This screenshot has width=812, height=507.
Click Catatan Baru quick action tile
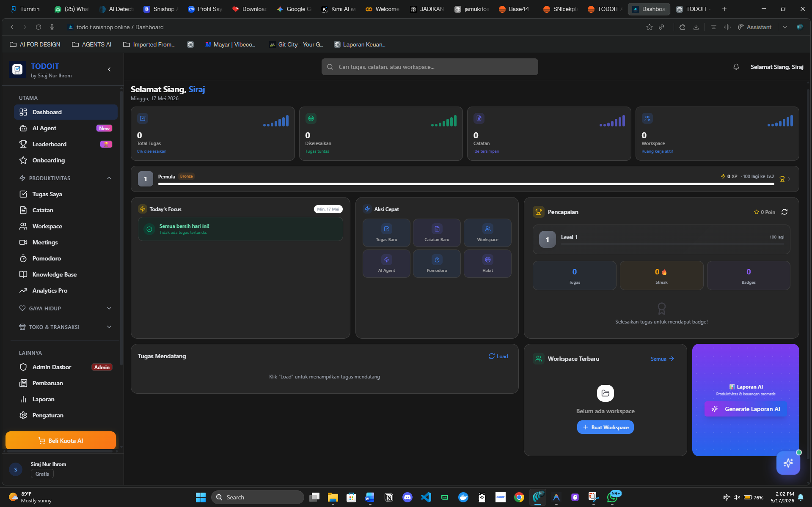(x=437, y=233)
